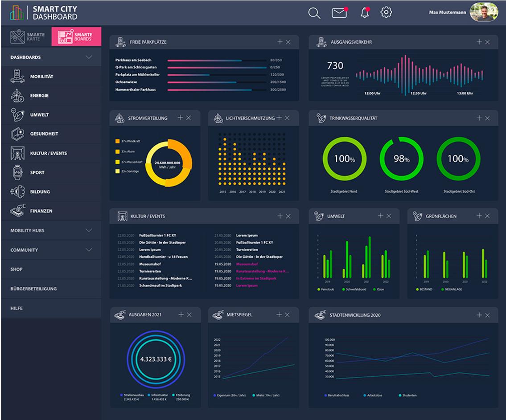Click the Bildung brain icon
The height and width of the screenshot is (420, 506).
point(17,192)
